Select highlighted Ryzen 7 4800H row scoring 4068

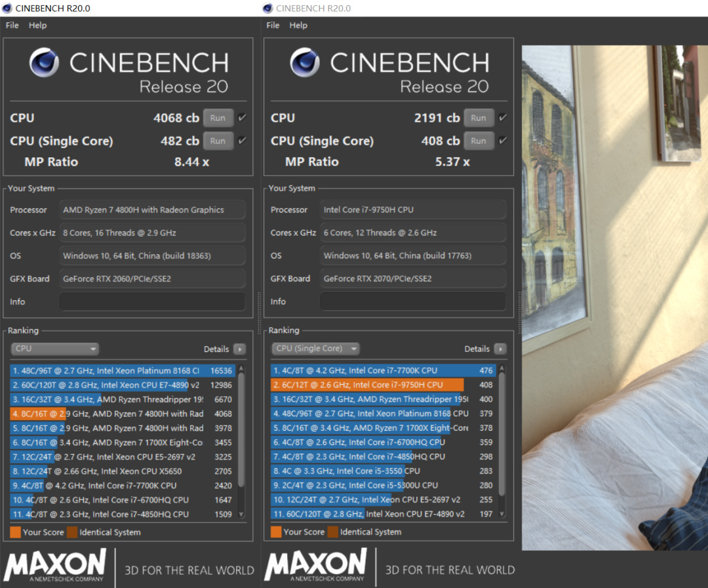point(123,414)
